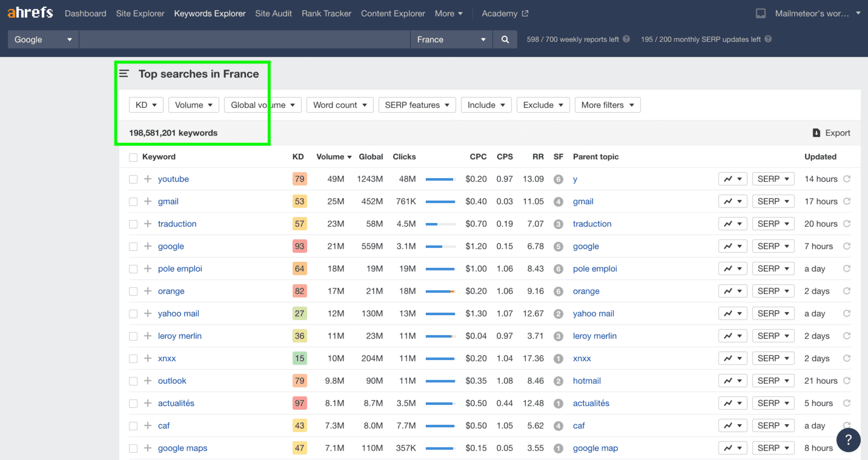Check the outlook row checkbox
The height and width of the screenshot is (460, 868).
tap(133, 381)
